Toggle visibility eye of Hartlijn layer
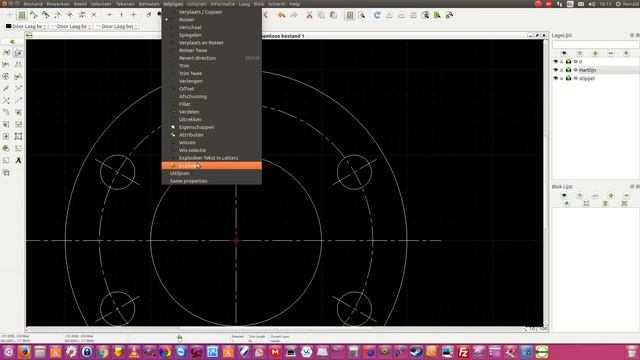This screenshot has width=640, height=360. tap(556, 70)
